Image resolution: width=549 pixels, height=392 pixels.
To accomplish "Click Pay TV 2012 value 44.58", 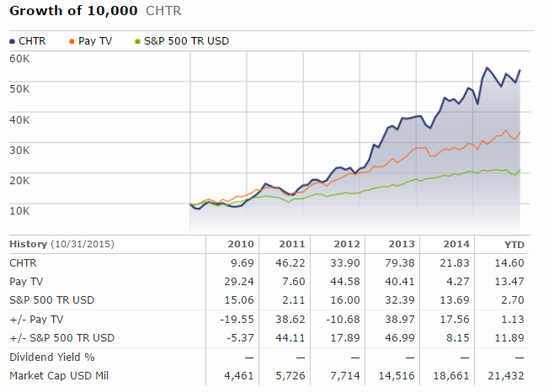I will (x=345, y=282).
